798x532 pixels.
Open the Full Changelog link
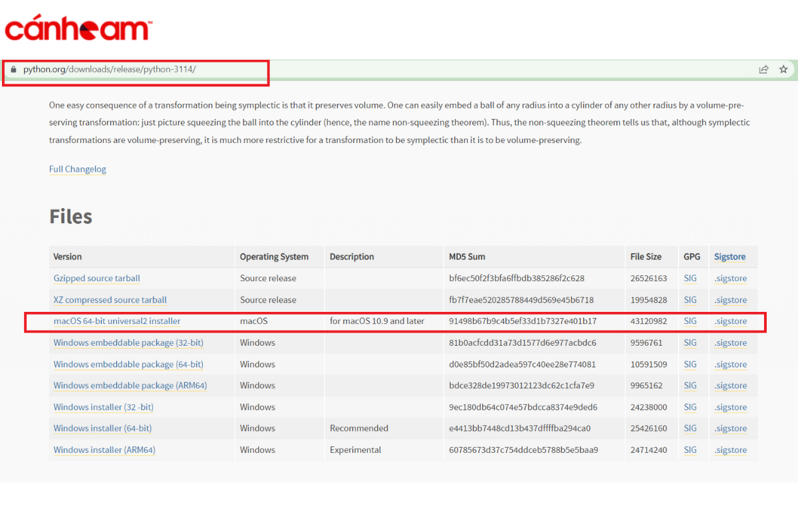coord(77,169)
